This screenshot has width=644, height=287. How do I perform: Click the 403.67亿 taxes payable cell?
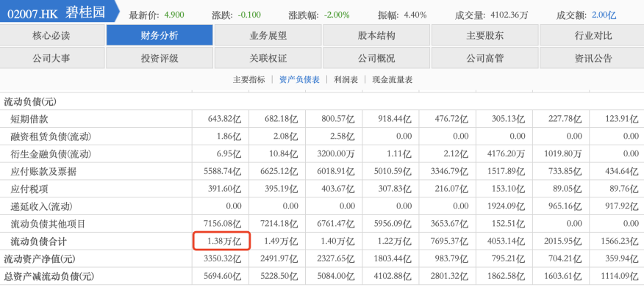[338, 189]
